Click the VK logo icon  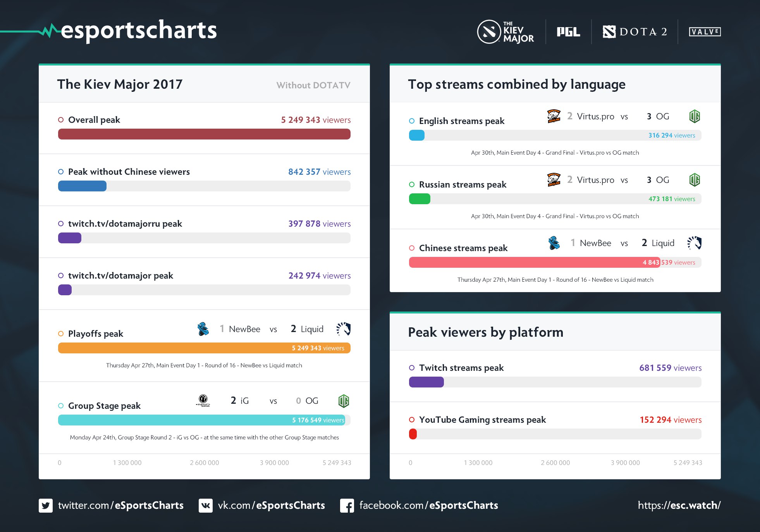[x=206, y=506]
